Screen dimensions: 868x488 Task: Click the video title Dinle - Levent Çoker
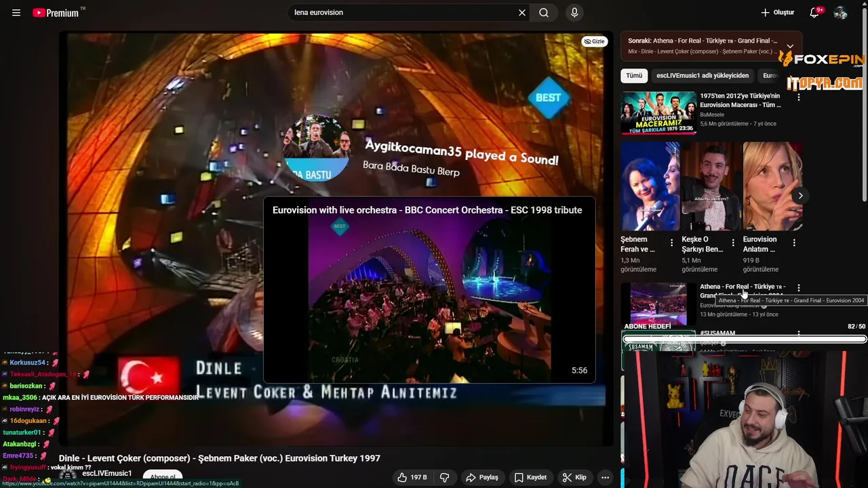click(x=220, y=458)
